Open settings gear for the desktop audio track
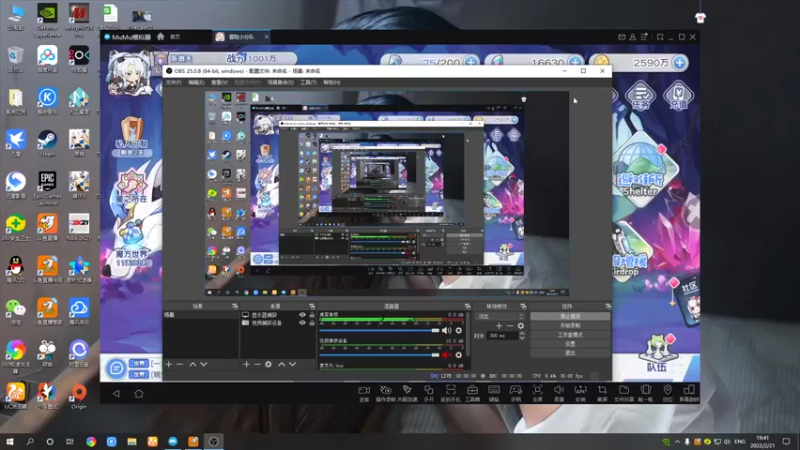 (459, 331)
